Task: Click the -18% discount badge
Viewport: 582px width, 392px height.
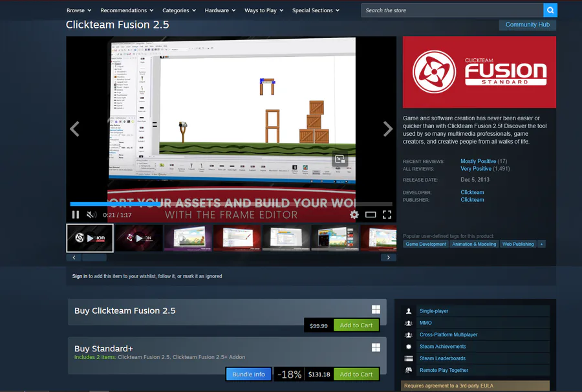Action: click(x=289, y=374)
